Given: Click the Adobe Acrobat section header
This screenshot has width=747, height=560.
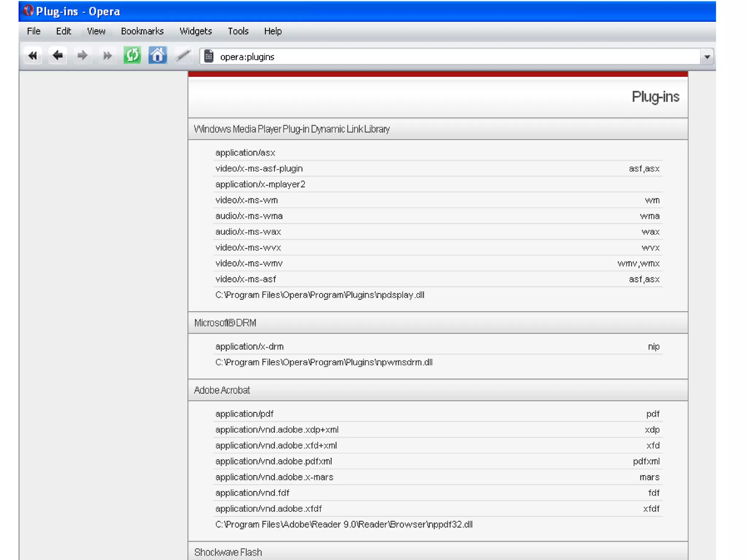Looking at the screenshot, I should pyautogui.click(x=222, y=390).
